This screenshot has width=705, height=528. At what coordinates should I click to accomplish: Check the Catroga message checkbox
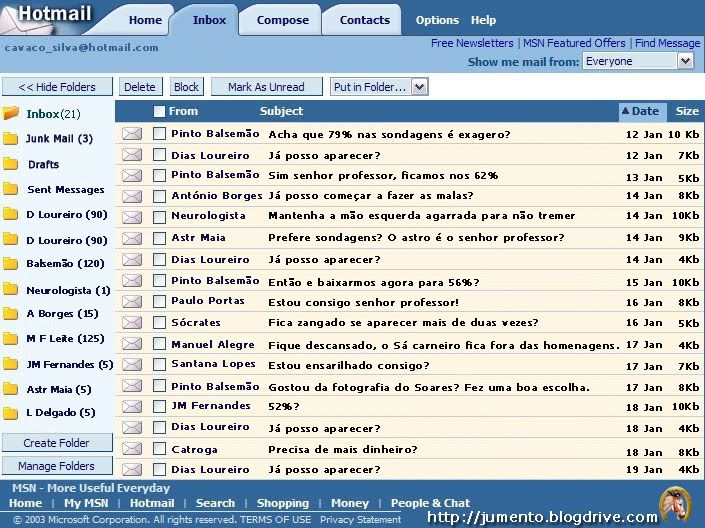(x=159, y=449)
